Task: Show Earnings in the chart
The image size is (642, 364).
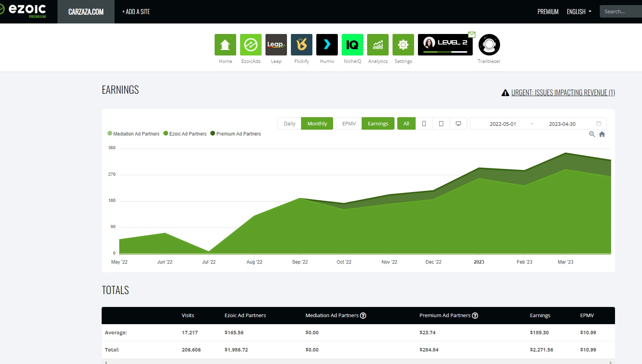Action: [x=378, y=123]
